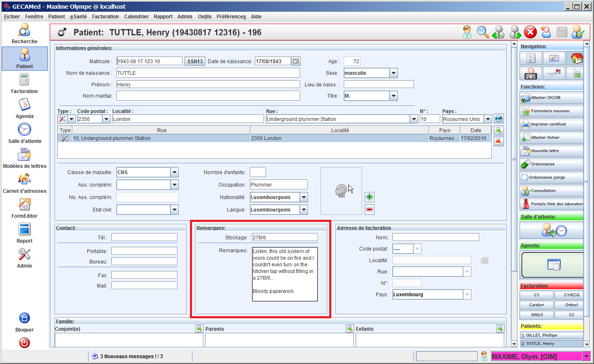Open the Recherche patient search module
Screen dimensions: 594x364
[x=25, y=33]
